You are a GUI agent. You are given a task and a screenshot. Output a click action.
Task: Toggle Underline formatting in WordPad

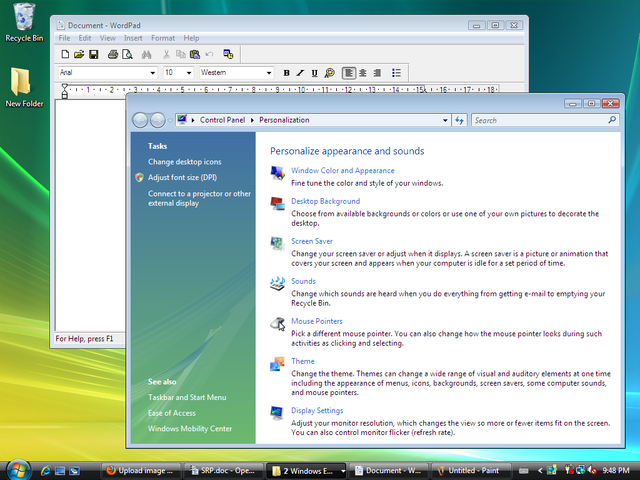[x=314, y=73]
